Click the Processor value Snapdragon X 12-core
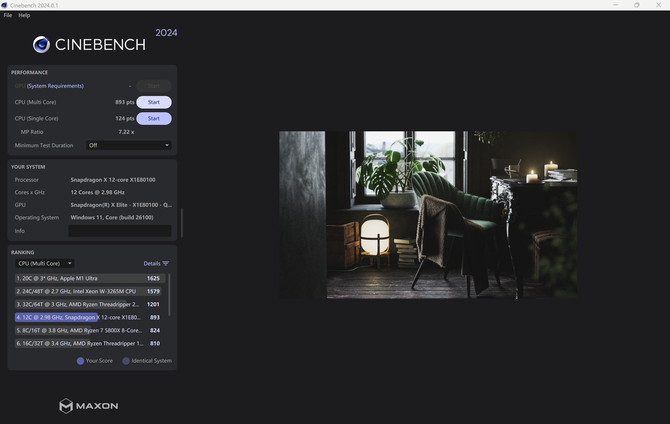This screenshot has height=424, width=670. (113, 180)
